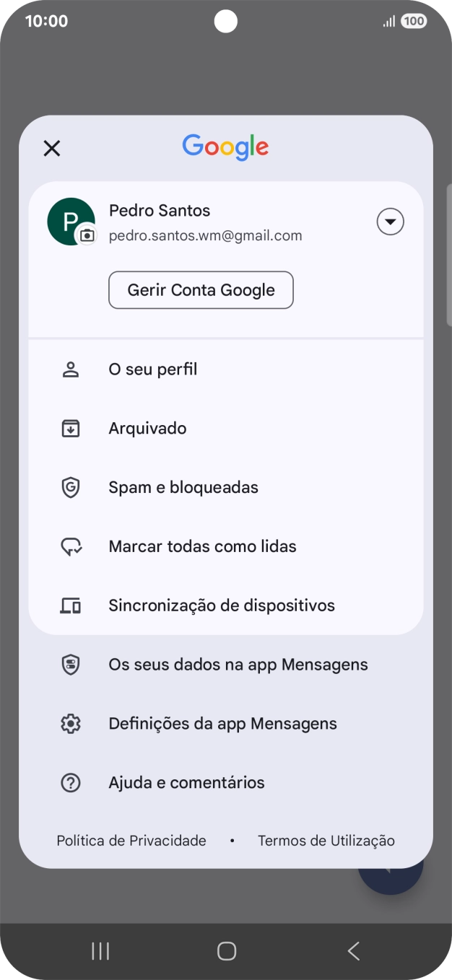This screenshot has width=452, height=980.
Task: Dismiss the dialog with the X
Action: tap(51, 148)
